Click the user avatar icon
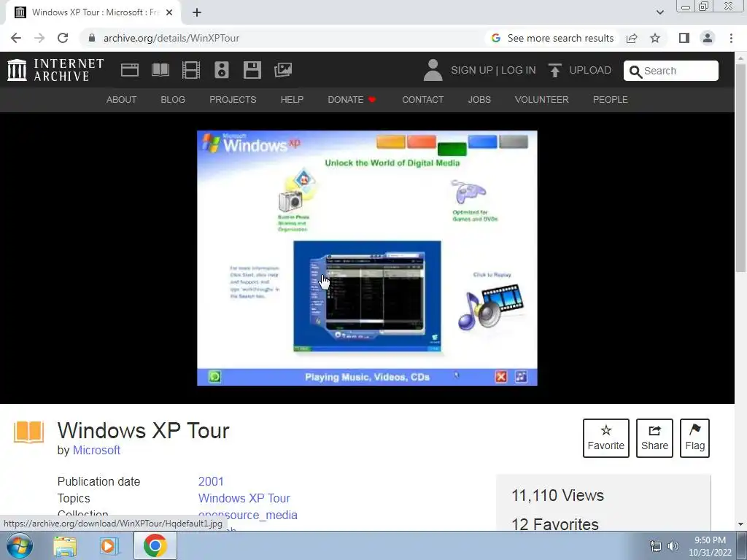Screen dimensions: 747x560 click(x=433, y=70)
